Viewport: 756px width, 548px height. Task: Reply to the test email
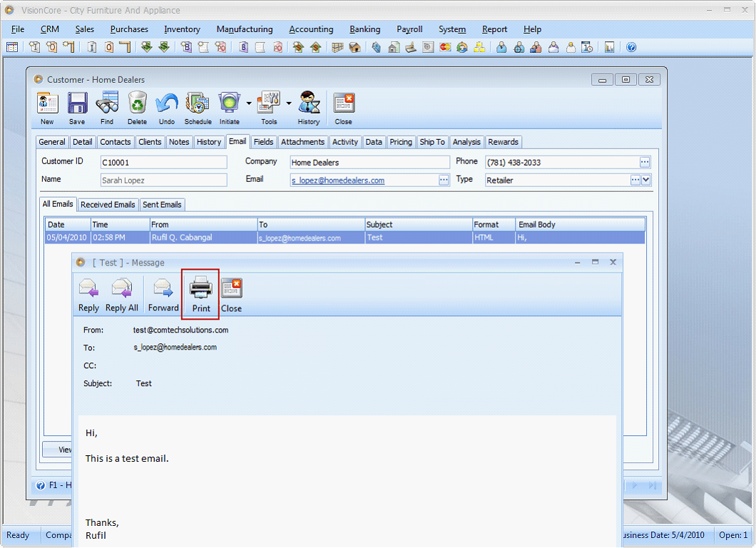click(x=88, y=293)
